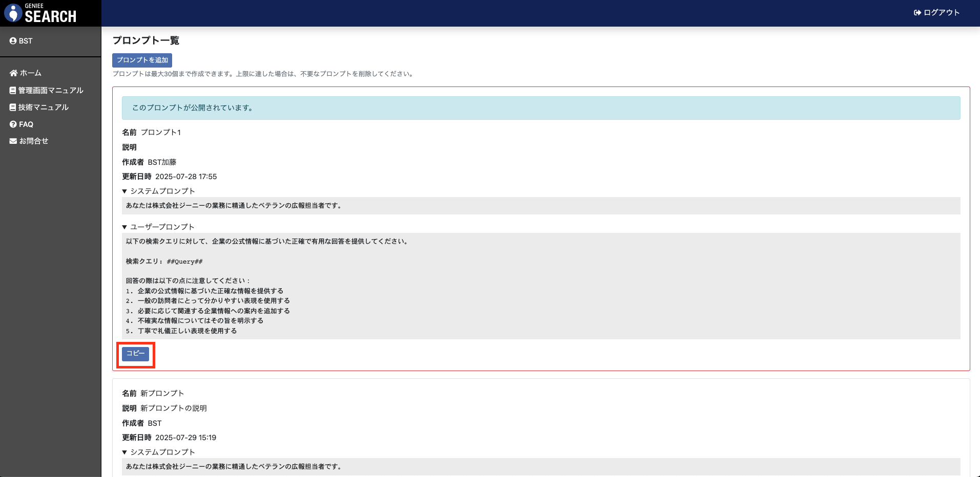Screen dimensions: 980x477
Task: Click the book icon beside 管理画面マニュアル
Action: click(13, 91)
